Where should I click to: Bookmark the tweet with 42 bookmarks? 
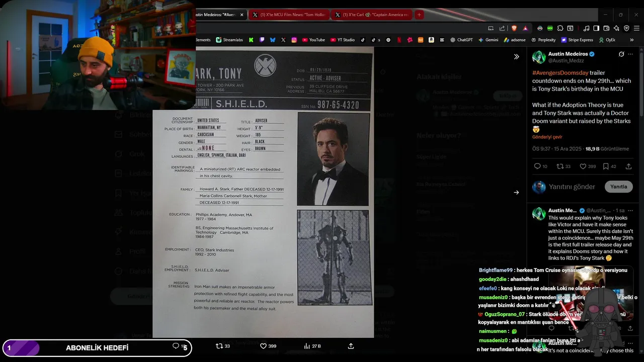609,166
